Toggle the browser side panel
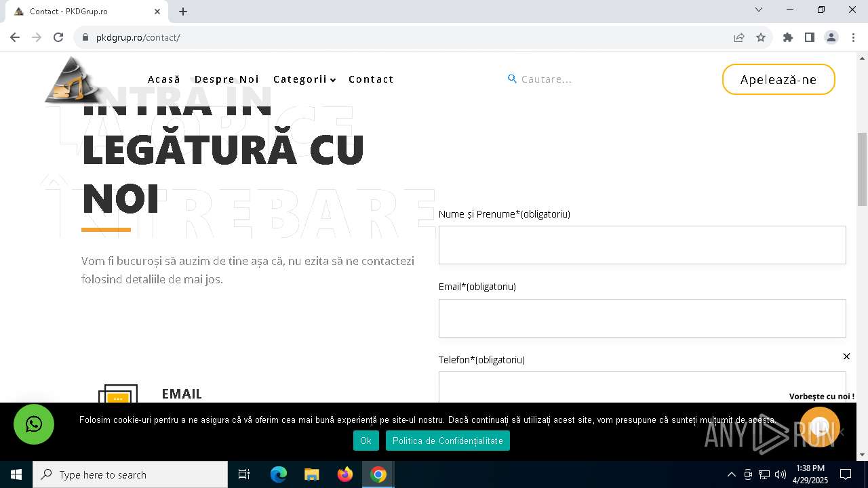 (x=810, y=37)
